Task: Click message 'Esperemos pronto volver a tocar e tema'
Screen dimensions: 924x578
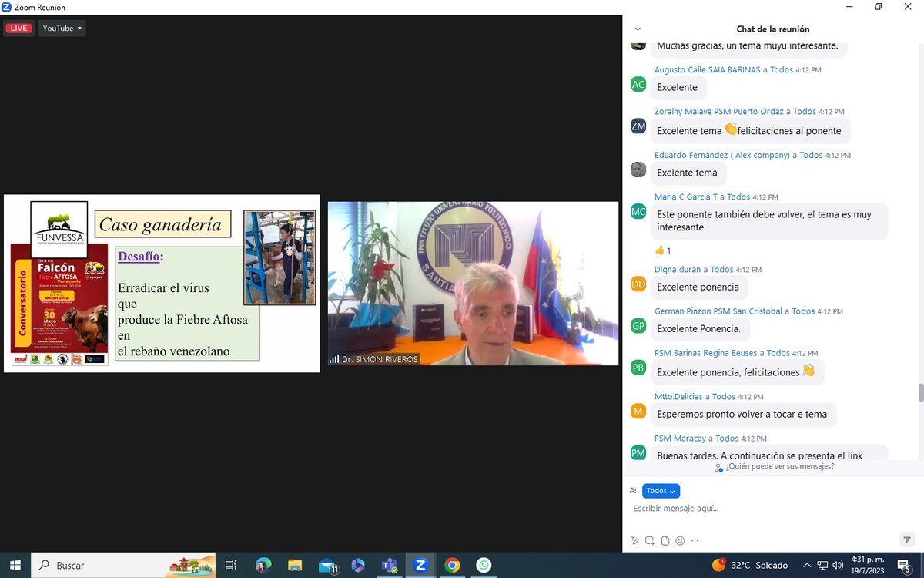Action: [x=742, y=414]
